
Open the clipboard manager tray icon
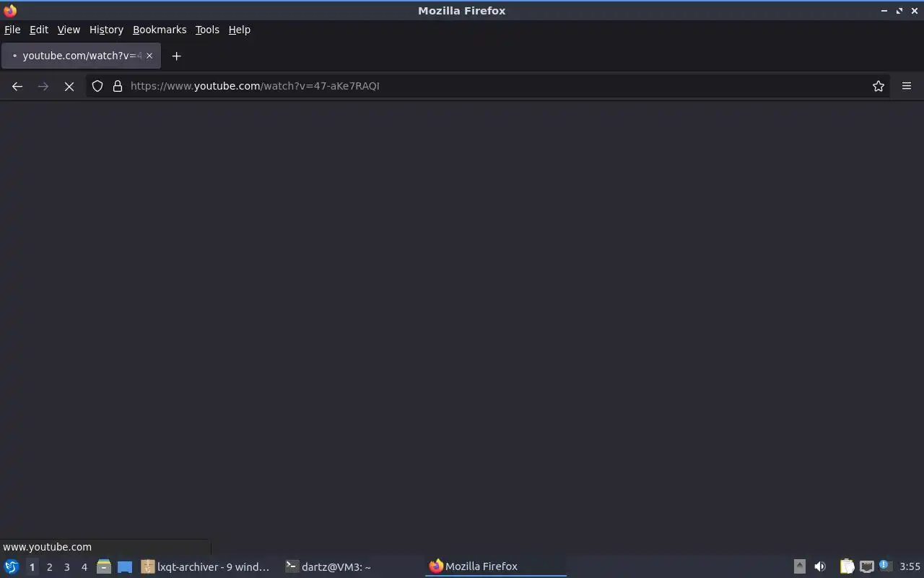point(847,566)
